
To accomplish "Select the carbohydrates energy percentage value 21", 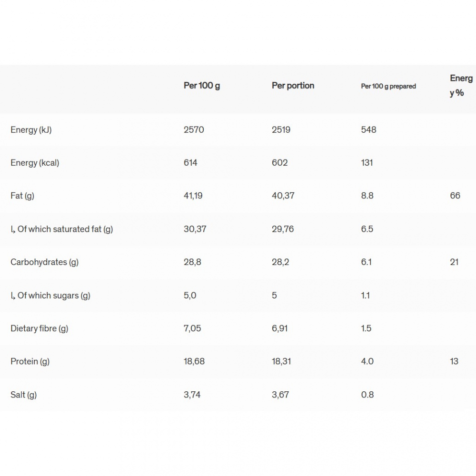I will [x=454, y=262].
